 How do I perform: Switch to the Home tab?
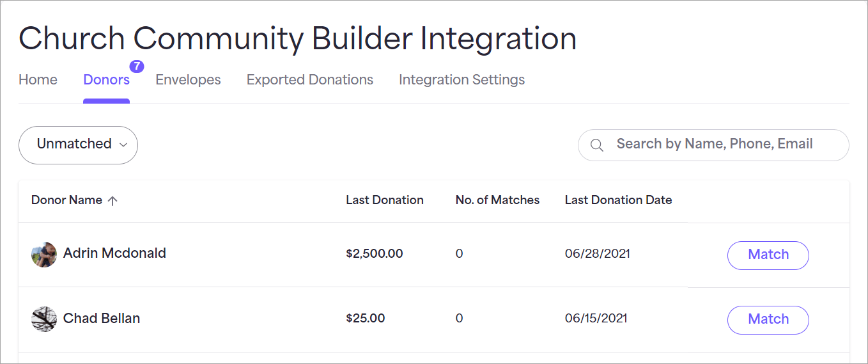(38, 80)
